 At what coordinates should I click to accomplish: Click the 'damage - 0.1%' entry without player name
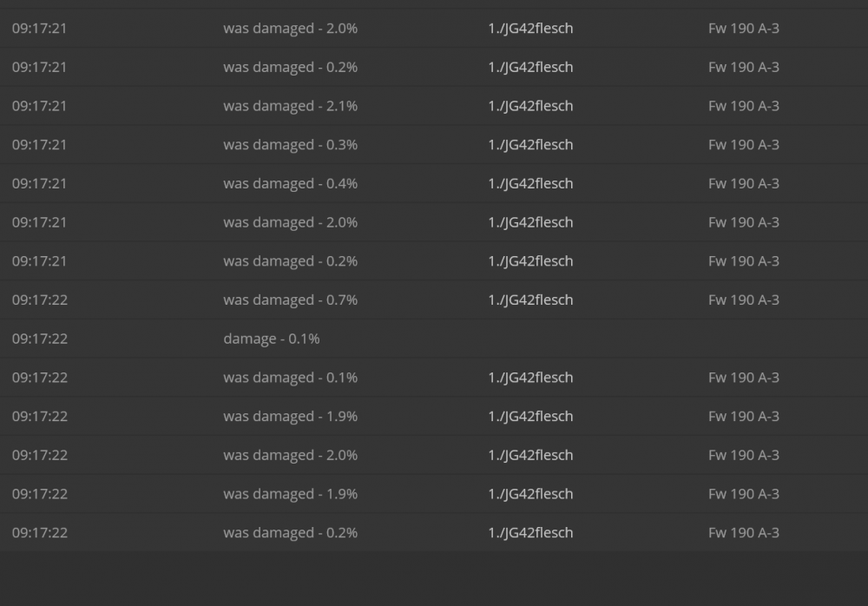[271, 339]
